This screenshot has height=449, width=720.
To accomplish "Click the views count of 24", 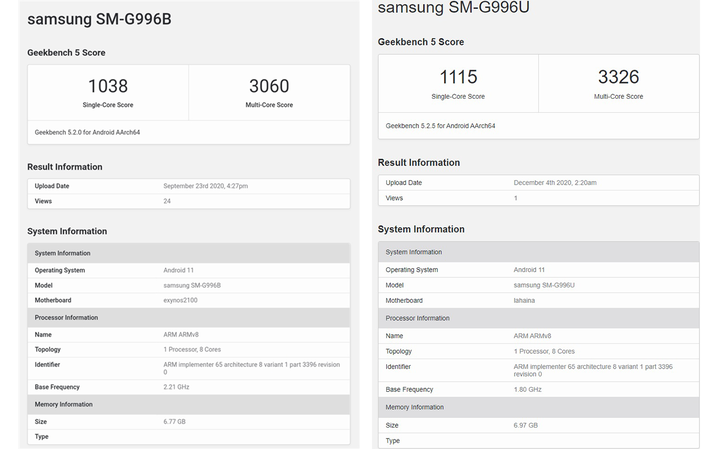I will (167, 201).
